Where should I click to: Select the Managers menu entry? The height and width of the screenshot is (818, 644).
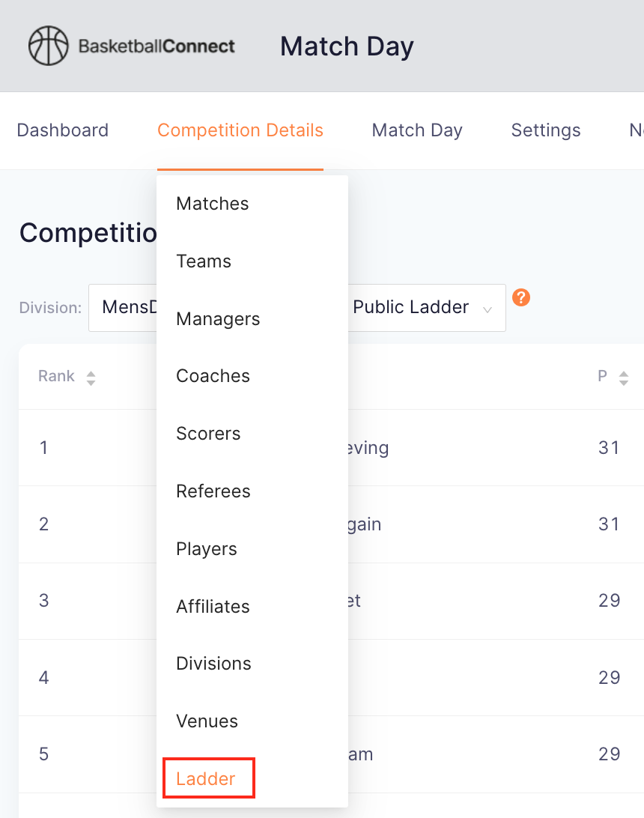click(x=218, y=319)
